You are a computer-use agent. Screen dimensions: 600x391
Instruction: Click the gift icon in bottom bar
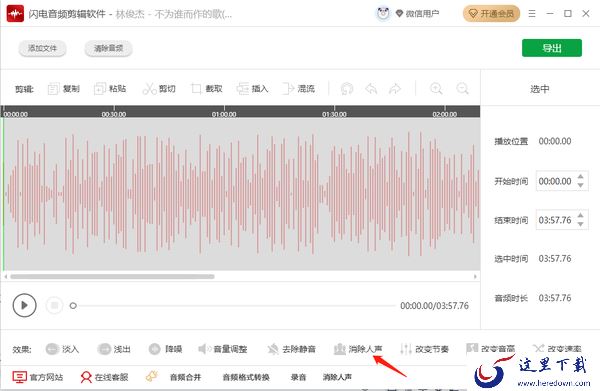(x=152, y=376)
